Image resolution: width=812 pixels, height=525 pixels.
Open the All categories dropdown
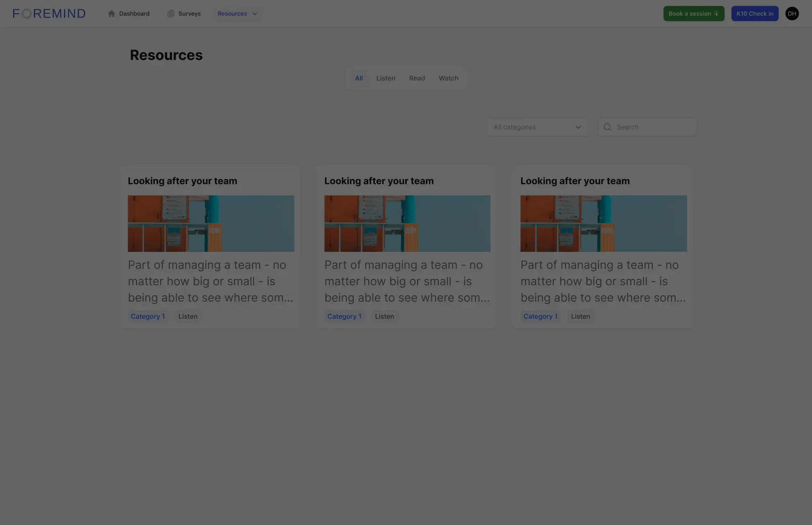[538, 127]
